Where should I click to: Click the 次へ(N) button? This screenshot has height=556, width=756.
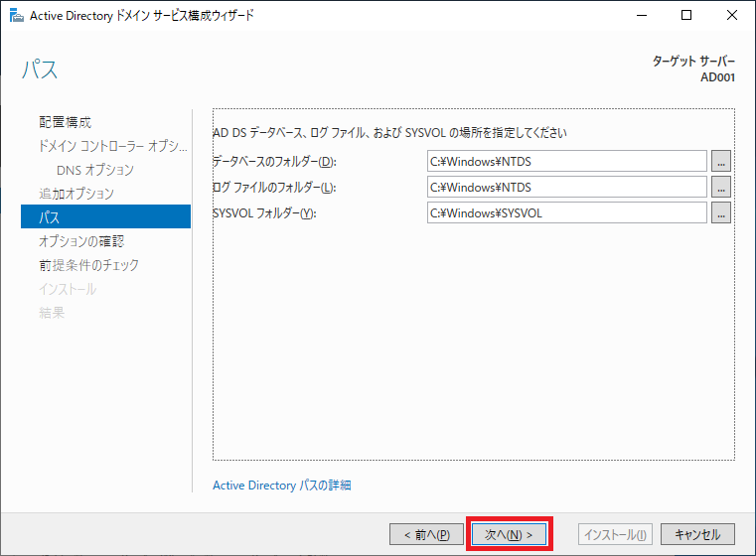509,534
